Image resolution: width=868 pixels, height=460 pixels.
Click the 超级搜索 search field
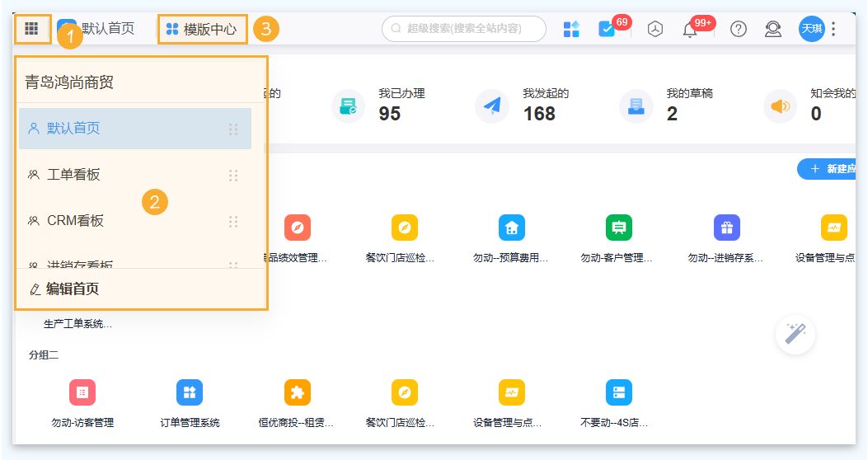(464, 29)
